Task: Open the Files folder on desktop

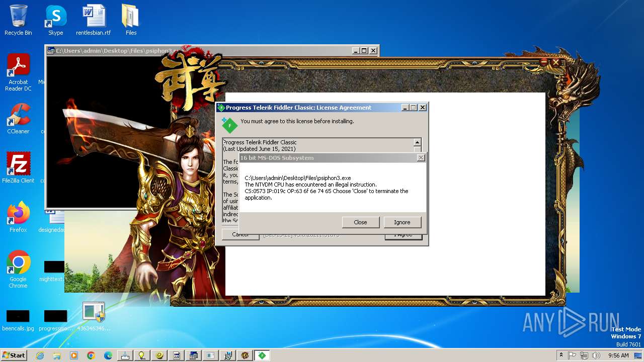Action: coord(131,20)
